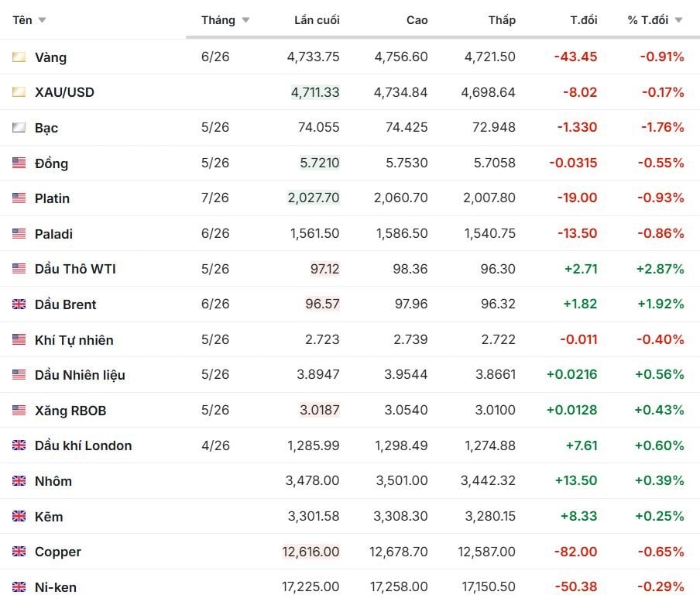Screen dimensions: 700x602
Task: Open the Tháng column sort arrow
Action: (245, 20)
